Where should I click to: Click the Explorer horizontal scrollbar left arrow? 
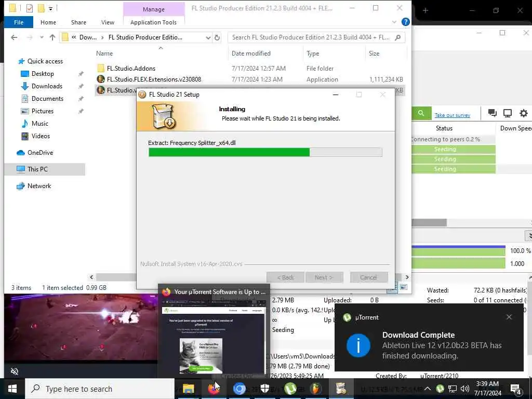click(91, 277)
